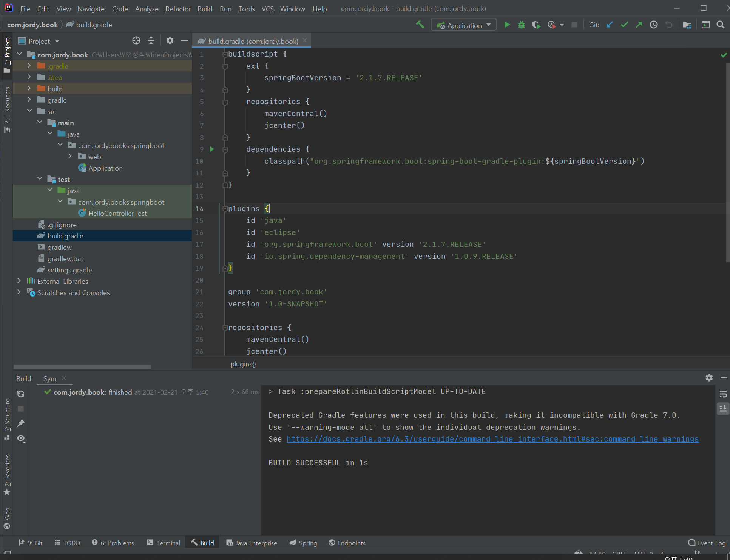Image resolution: width=730 pixels, height=560 pixels.
Task: Open the Gradle docs hyperlink
Action: pyautogui.click(x=492, y=439)
